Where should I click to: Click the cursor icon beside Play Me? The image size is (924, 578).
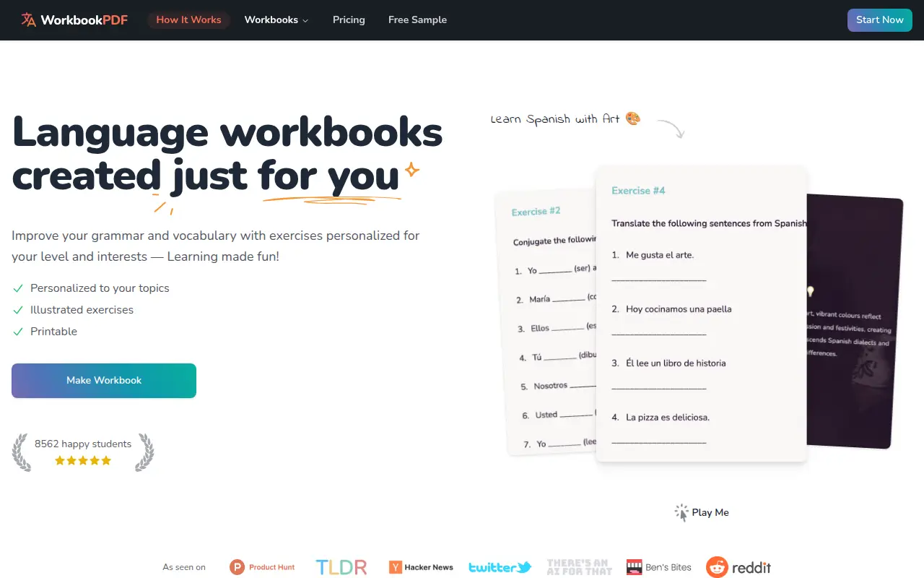(681, 513)
